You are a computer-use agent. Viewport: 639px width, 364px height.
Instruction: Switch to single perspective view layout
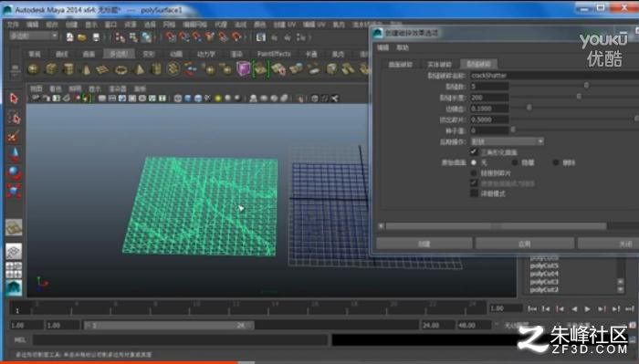(14, 251)
